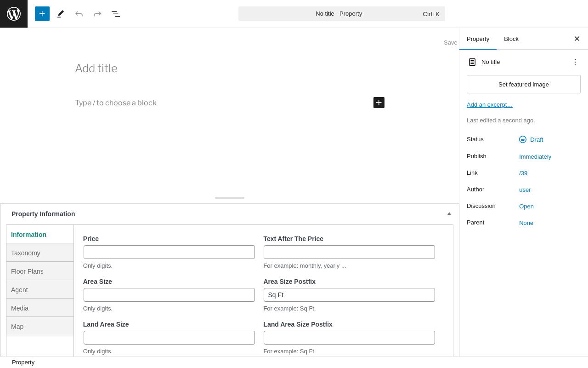588x368 pixels.
Task: Change the author from user
Action: pos(525,190)
